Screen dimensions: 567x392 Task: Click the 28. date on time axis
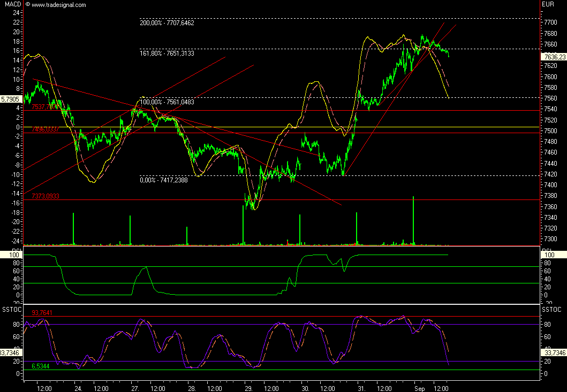click(x=192, y=389)
